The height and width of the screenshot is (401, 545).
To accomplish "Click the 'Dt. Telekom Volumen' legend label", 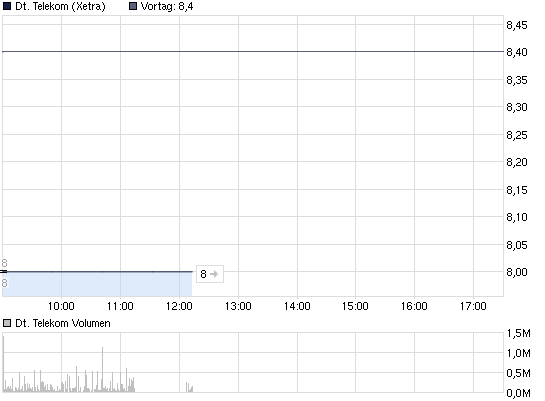I will [x=63, y=323].
